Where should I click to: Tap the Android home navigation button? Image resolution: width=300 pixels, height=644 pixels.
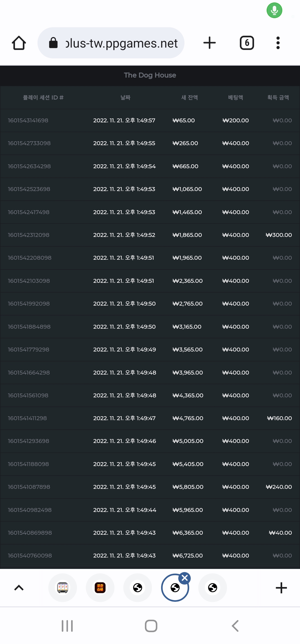[151, 626]
